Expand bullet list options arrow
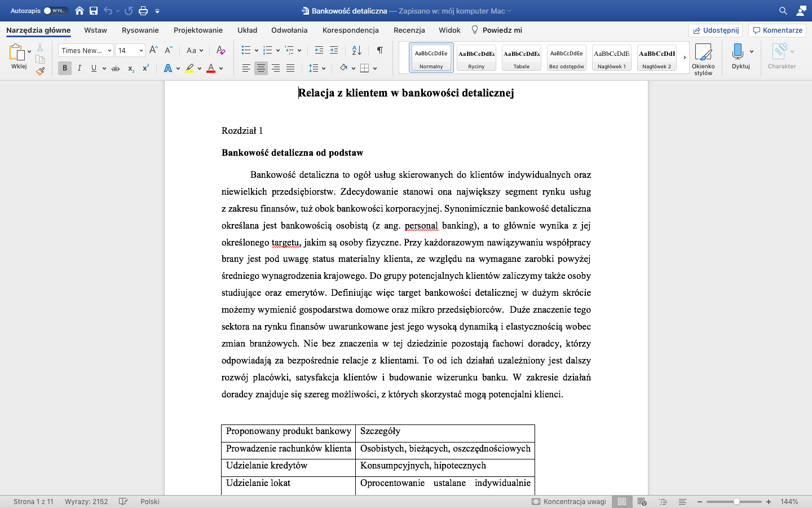The width and height of the screenshot is (812, 508). [257, 50]
